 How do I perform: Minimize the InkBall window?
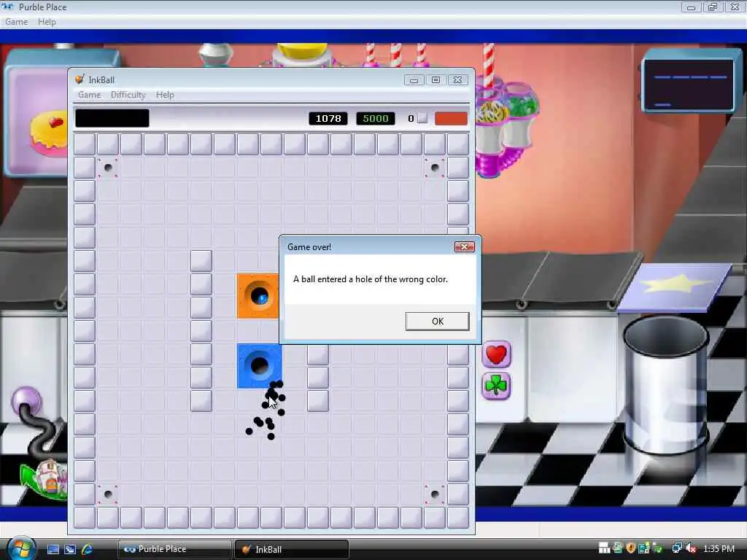(x=414, y=80)
